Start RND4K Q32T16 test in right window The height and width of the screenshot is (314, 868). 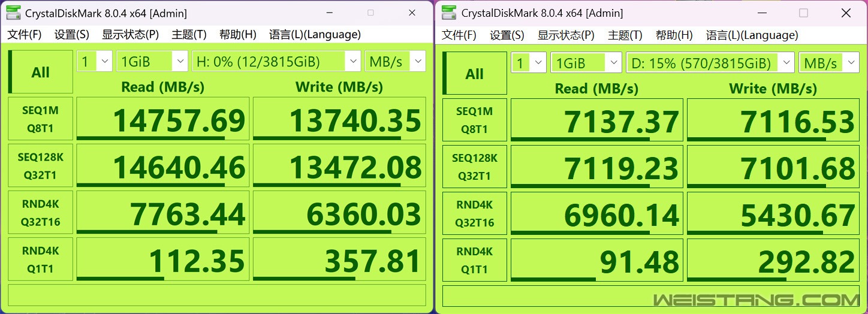point(474,213)
